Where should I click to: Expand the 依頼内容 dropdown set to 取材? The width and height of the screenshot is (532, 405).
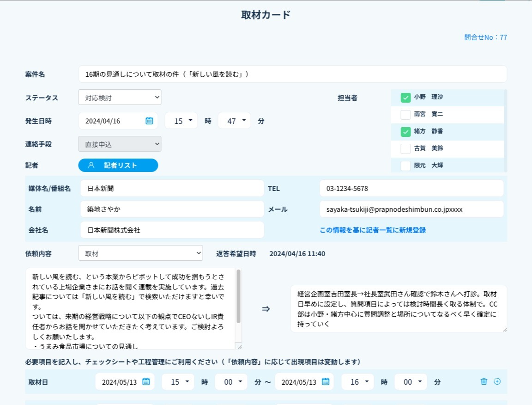tap(140, 253)
